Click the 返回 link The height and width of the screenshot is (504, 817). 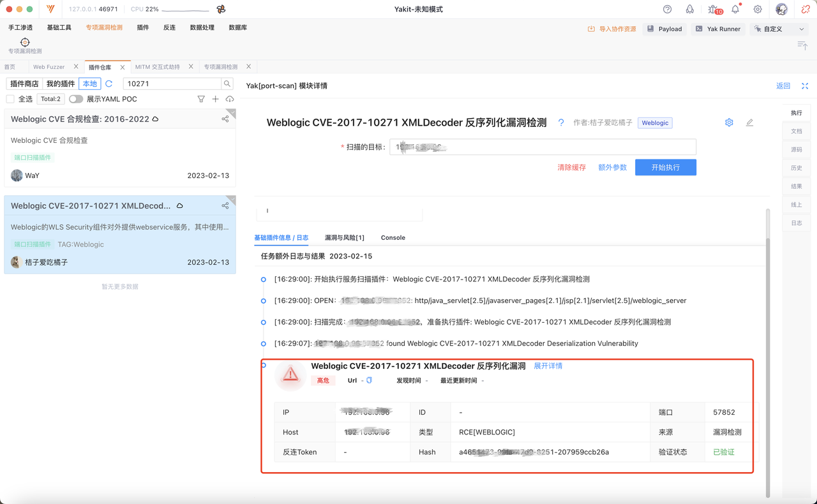click(783, 86)
